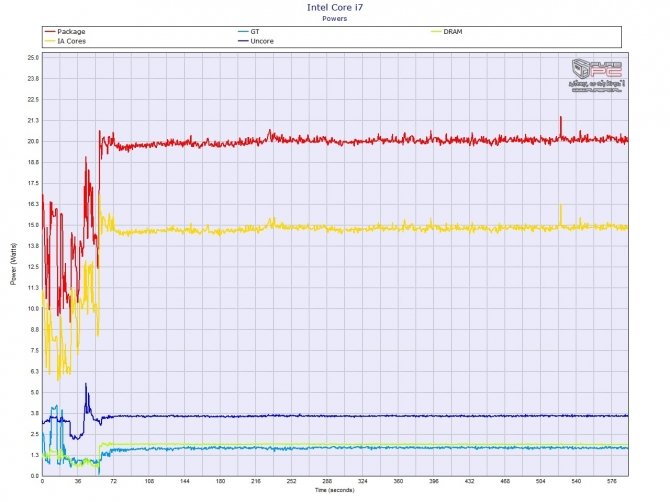Click the 20.0 y-axis value
The image size is (670, 502).
(x=33, y=141)
